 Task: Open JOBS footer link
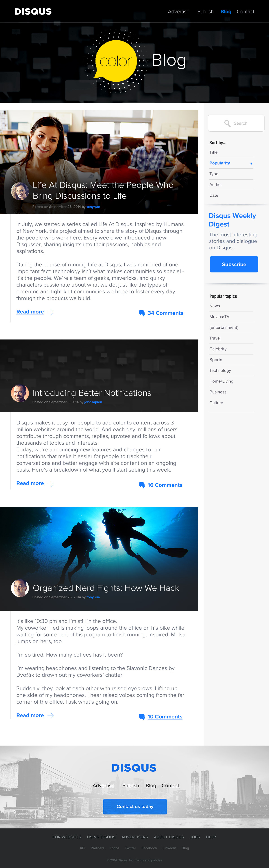click(195, 837)
